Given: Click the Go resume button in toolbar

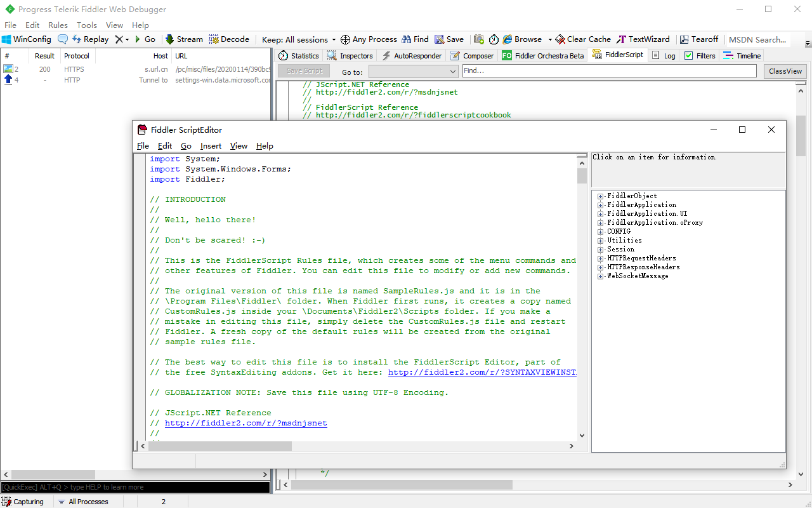Looking at the screenshot, I should click(145, 39).
